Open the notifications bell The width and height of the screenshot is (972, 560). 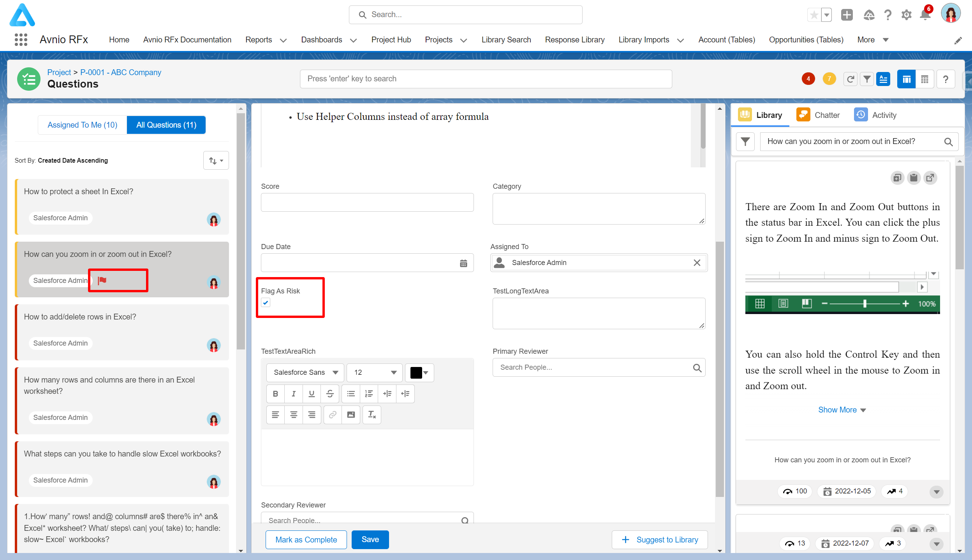[x=925, y=15]
